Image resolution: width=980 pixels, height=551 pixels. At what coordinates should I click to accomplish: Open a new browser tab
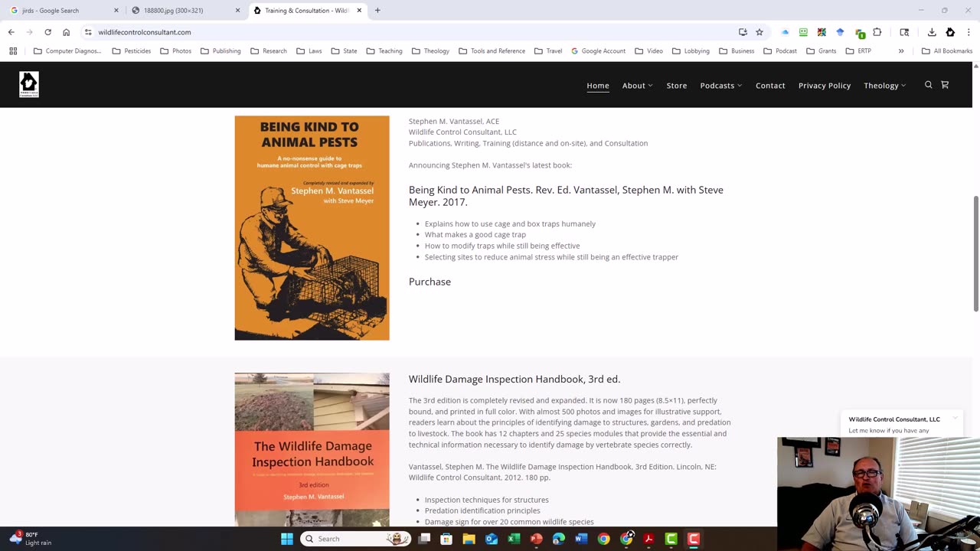377,11
